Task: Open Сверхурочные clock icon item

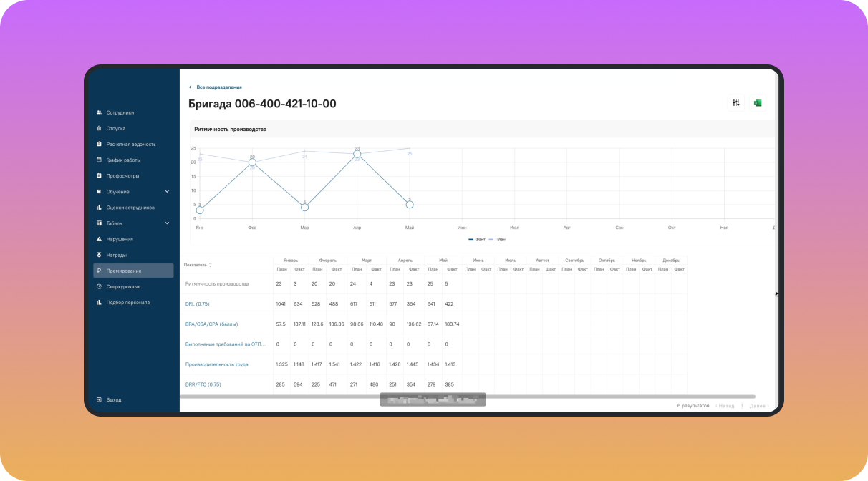Action: [x=99, y=286]
